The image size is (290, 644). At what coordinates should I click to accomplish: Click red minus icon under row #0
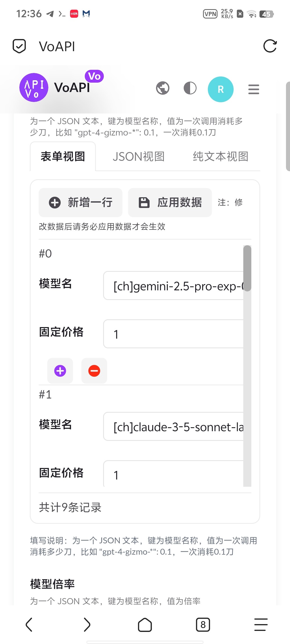pyautogui.click(x=94, y=371)
